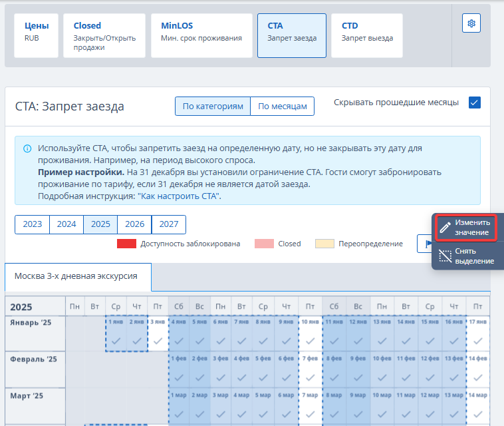Click the 3 фев date cell
The height and width of the screenshot is (426, 504).
click(x=221, y=369)
